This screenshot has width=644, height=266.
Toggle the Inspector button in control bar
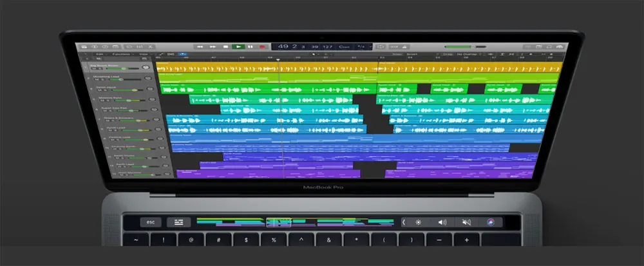(95, 47)
